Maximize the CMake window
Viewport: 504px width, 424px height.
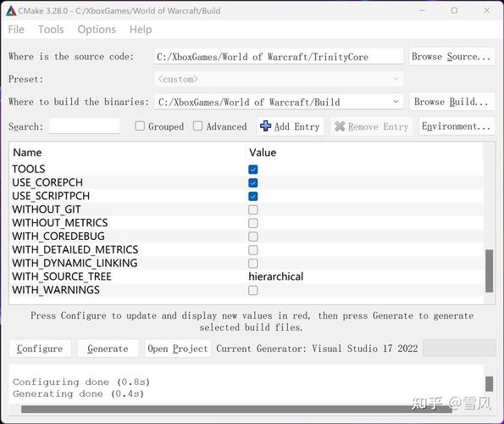pyautogui.click(x=454, y=11)
